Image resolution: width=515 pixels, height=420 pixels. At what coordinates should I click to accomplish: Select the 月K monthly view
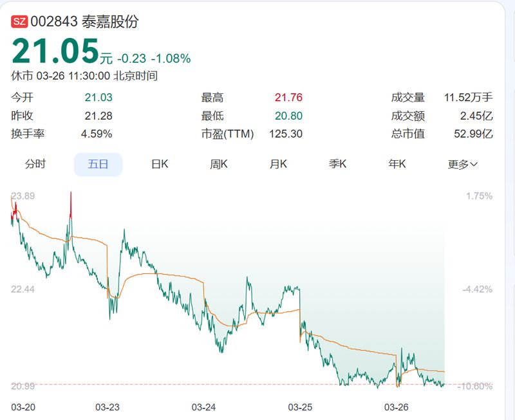pos(279,165)
